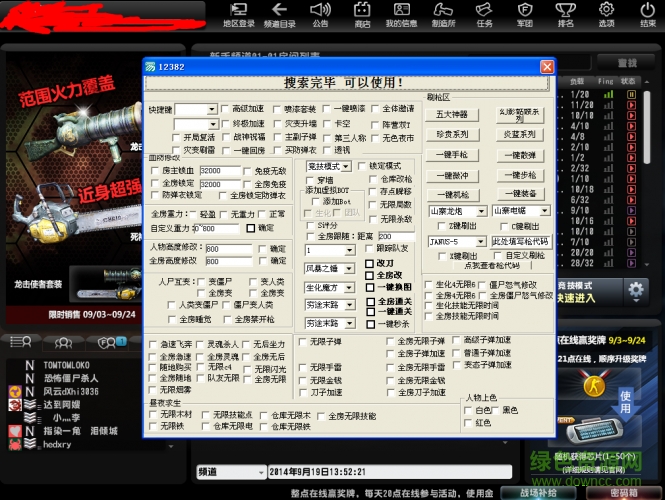Click the 车团 clan icon
This screenshot has height=500, width=665.
point(525,14)
